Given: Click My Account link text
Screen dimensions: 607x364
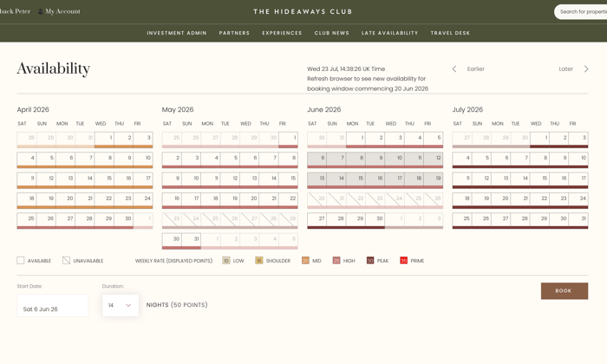Looking at the screenshot, I should pyautogui.click(x=62, y=11).
